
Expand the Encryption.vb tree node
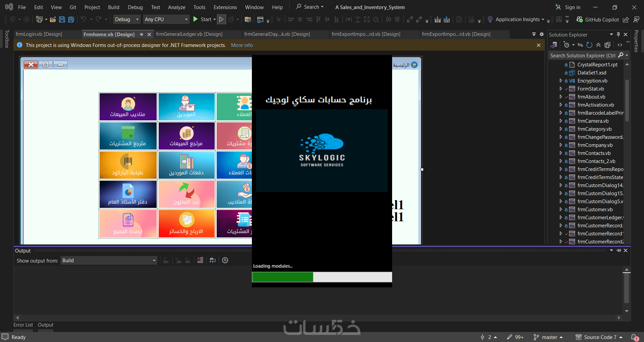(x=560, y=81)
